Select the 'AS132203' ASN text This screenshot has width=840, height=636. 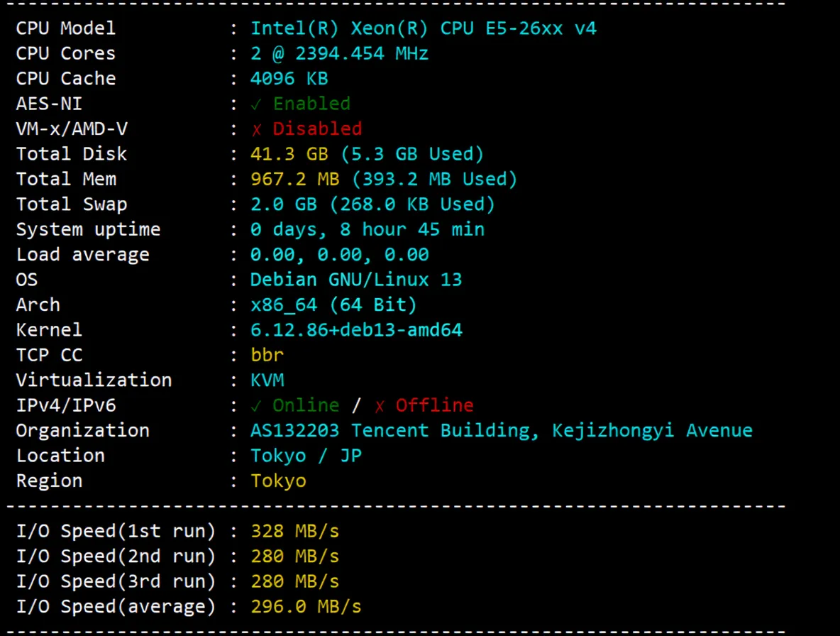coord(294,431)
